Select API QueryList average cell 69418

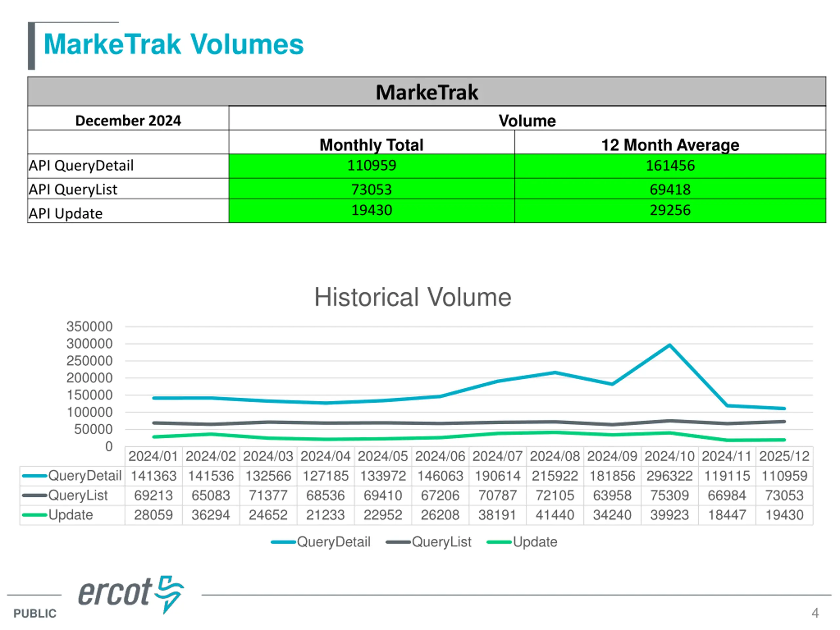point(670,189)
